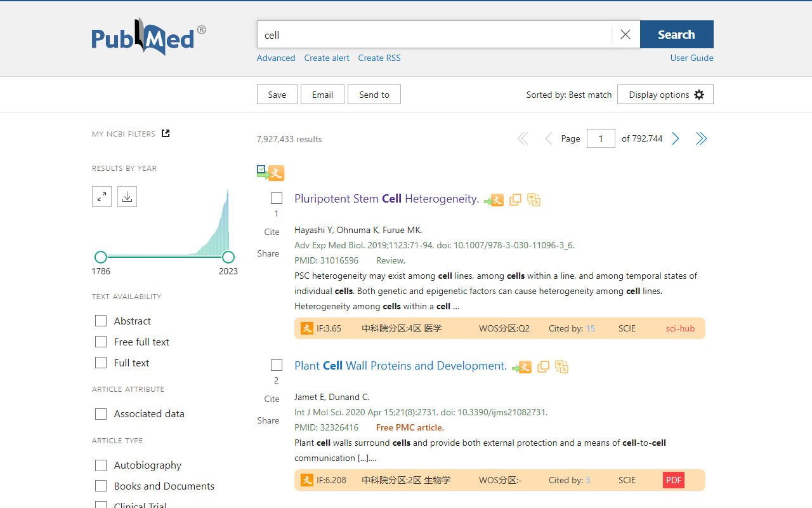Jump to the last results page
Screen dimensions: 812x508
(x=701, y=138)
